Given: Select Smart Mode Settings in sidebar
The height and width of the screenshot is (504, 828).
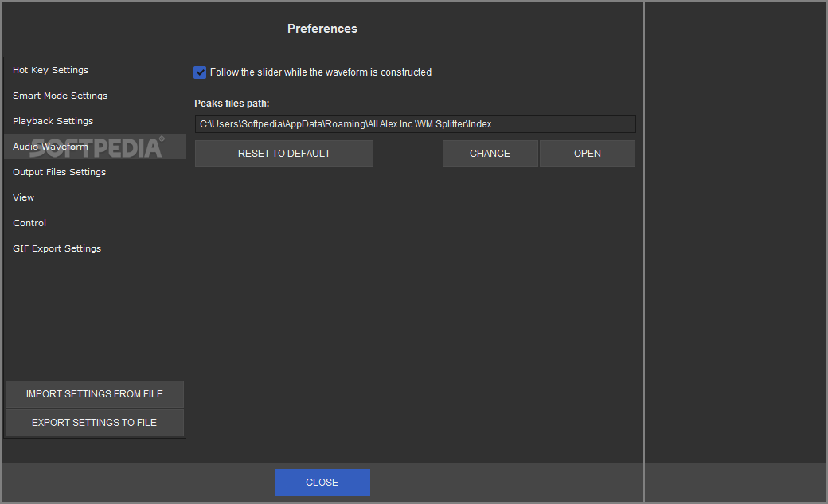Looking at the screenshot, I should pos(60,96).
